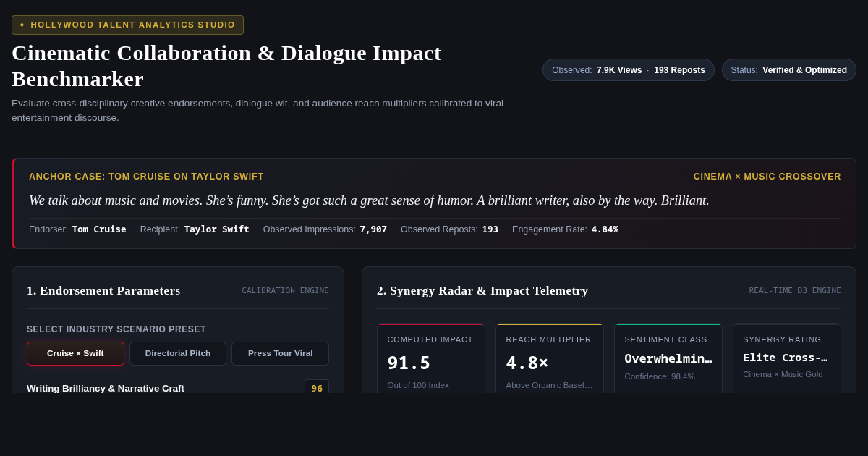Click the Hollywood Talent Analytics Studio badge
The width and height of the screenshot is (868, 456).
pyautogui.click(x=127, y=25)
